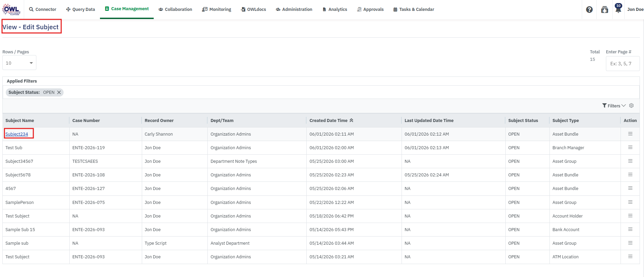The image size is (644, 277).
Task: Click the Branch Manager subject type
Action: (568, 148)
